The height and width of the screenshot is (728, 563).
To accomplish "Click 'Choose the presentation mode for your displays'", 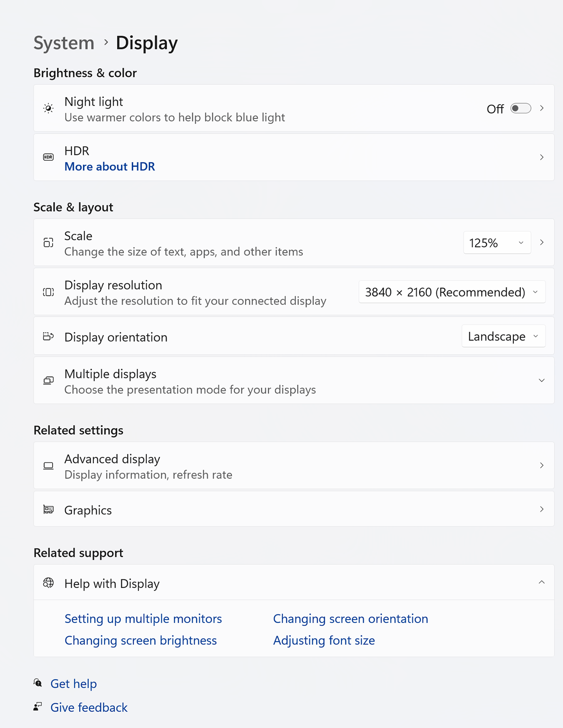I will tap(190, 390).
